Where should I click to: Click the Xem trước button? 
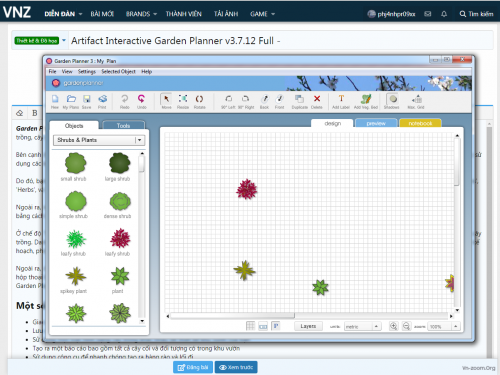(236, 367)
